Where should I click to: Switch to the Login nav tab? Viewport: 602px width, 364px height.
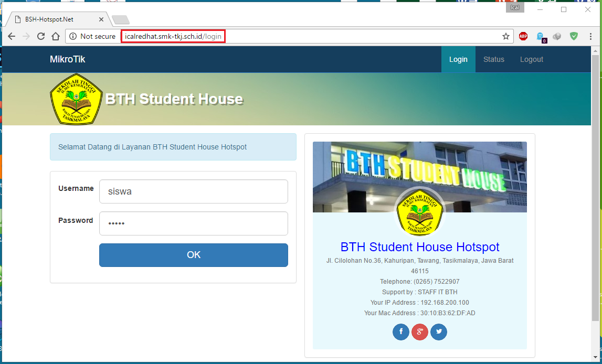point(458,59)
